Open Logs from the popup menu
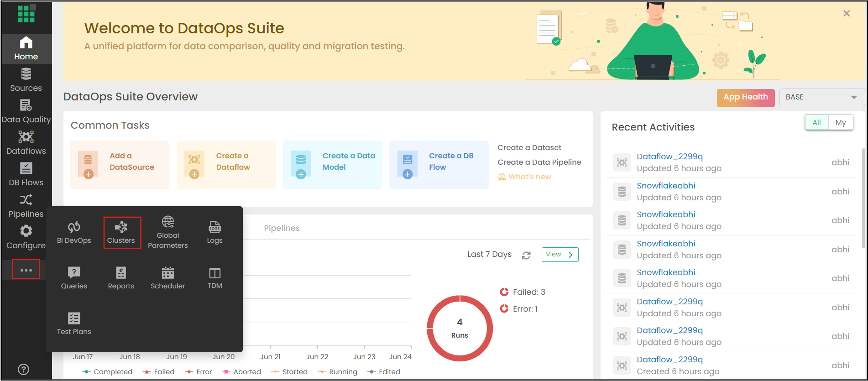Image resolution: width=868 pixels, height=381 pixels. 214,233
